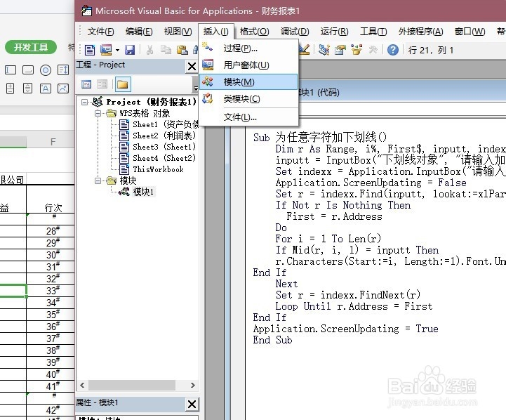The image size is (506, 420).
Task: Click the Toolbox hammer-wrench toolbar icon
Action: pyautogui.click(x=373, y=50)
